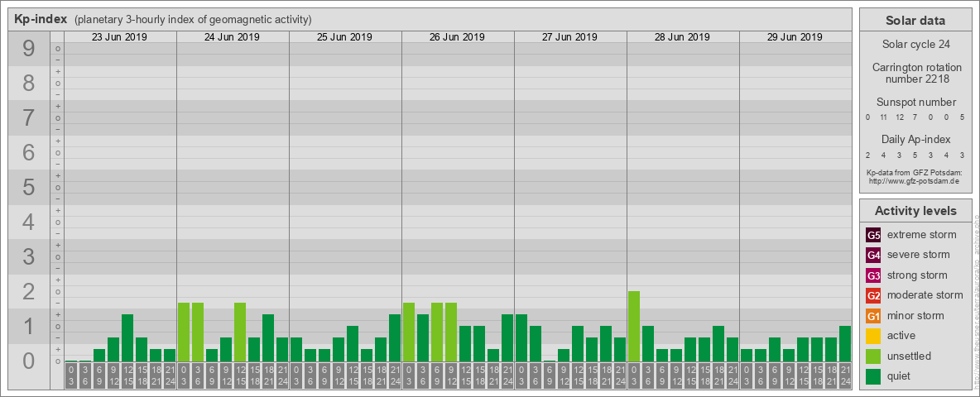The image size is (980, 397).
Task: Click the '29 Jun 2019' date header
Action: pyautogui.click(x=795, y=37)
